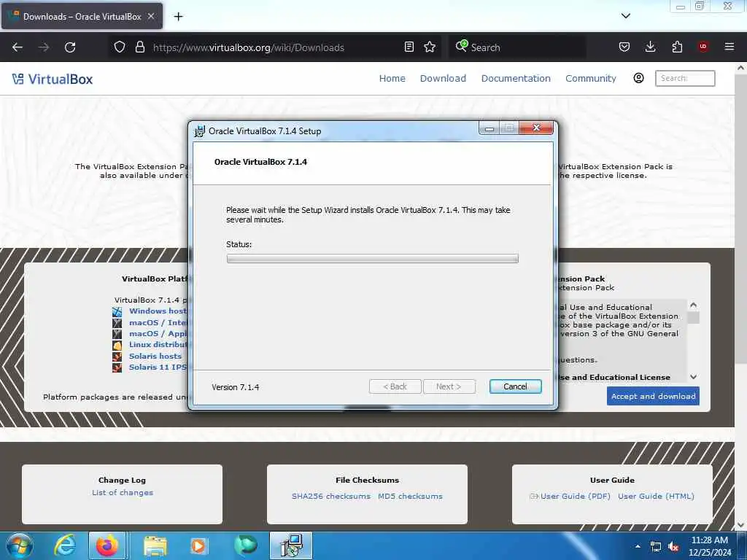This screenshot has width=747, height=560.
Task: Click the taskbar clock showing 11:28 AM
Action: tap(709, 546)
